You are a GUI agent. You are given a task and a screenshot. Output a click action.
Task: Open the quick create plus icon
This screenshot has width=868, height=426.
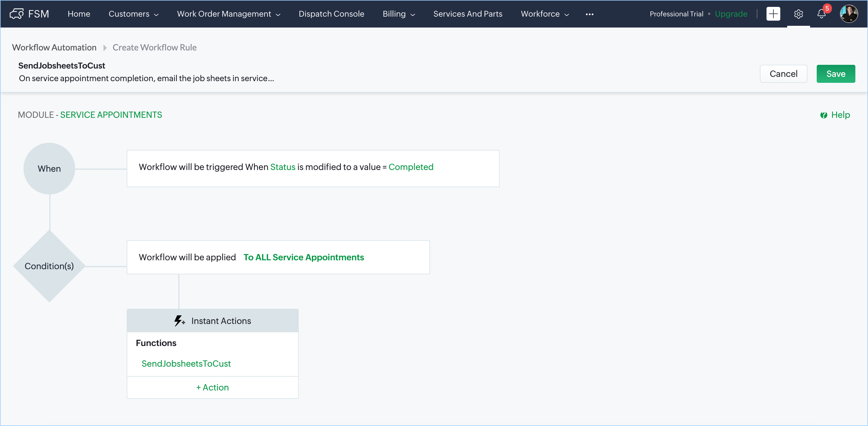click(x=773, y=14)
